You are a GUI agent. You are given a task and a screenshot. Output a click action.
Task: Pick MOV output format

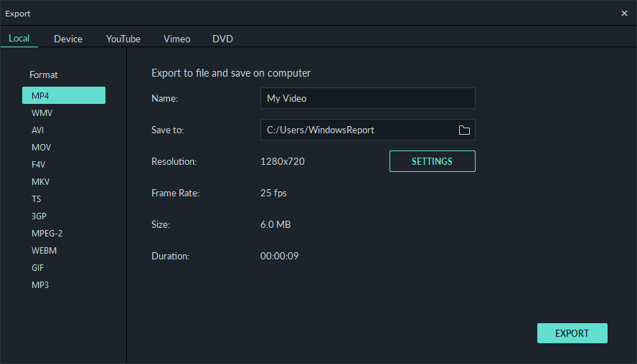(x=41, y=148)
